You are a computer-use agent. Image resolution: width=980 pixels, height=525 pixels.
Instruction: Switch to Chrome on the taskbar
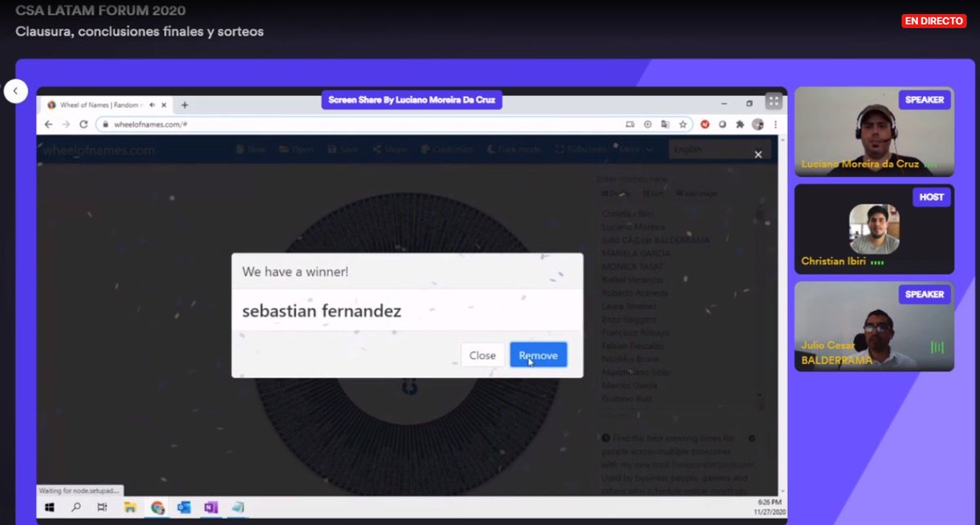tap(158, 507)
